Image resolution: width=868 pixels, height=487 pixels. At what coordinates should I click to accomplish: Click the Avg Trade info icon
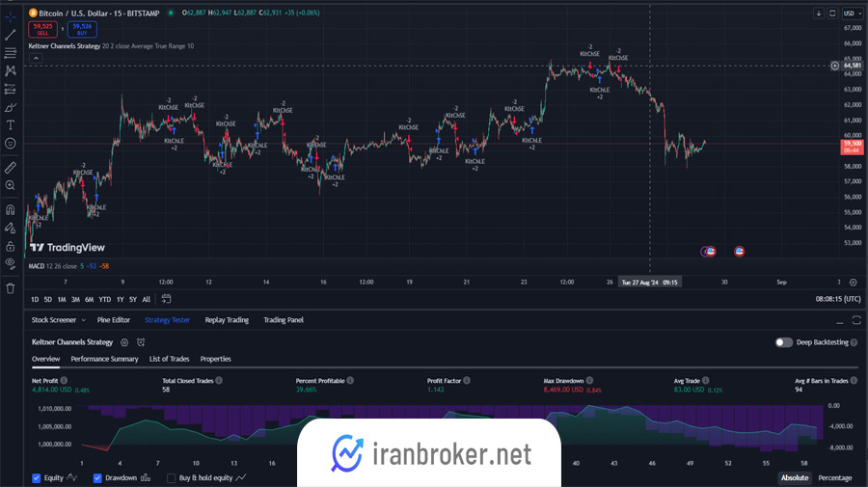pos(706,380)
